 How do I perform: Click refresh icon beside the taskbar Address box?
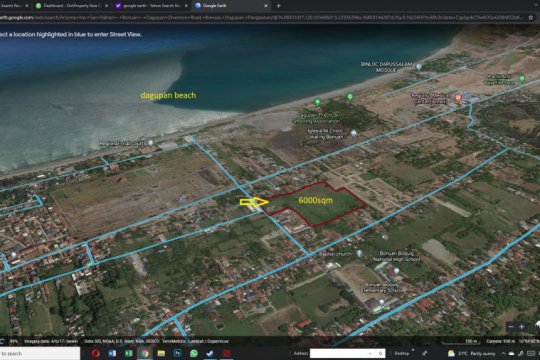point(381,353)
